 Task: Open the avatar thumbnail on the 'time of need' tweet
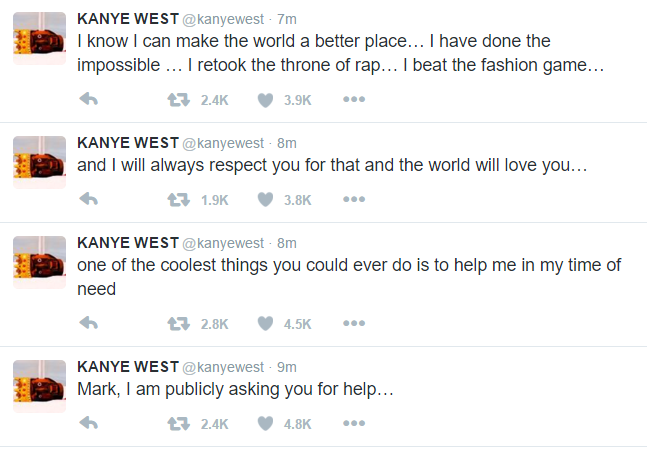tap(39, 265)
